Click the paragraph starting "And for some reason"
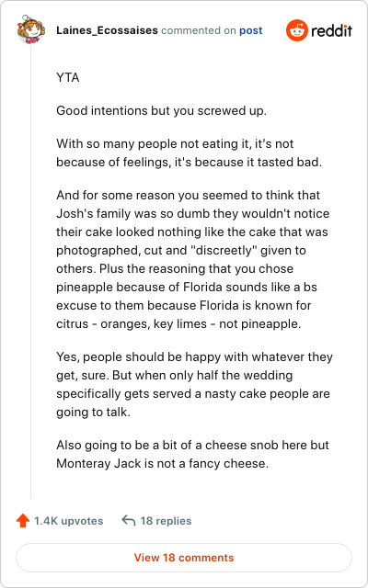Image resolution: width=368 pixels, height=588 pixels. click(x=193, y=259)
